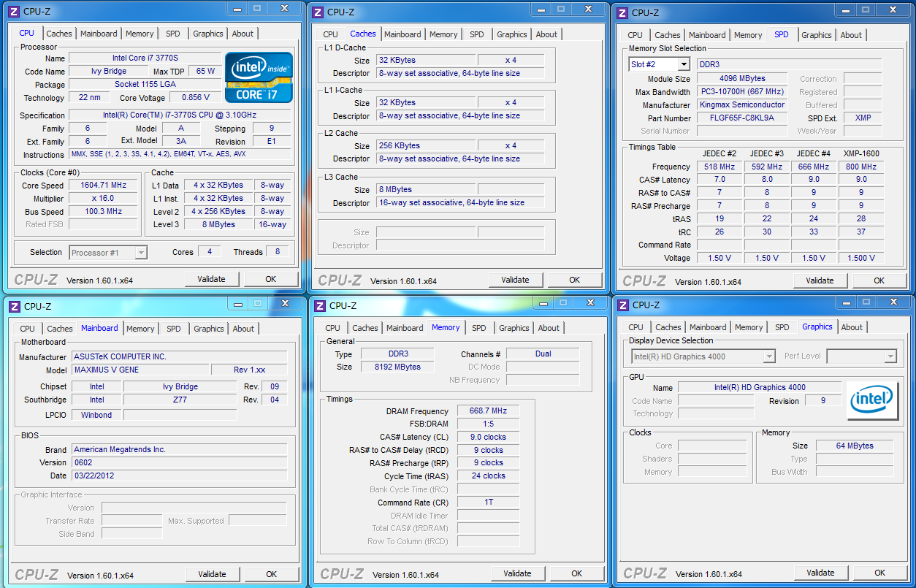Click OK in the HD Graphics 4000 window

(880, 573)
